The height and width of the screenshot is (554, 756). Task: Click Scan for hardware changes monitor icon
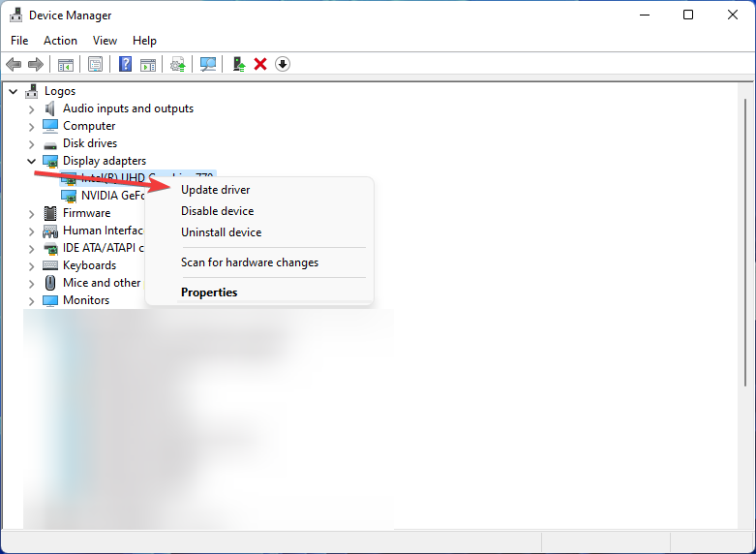point(208,64)
